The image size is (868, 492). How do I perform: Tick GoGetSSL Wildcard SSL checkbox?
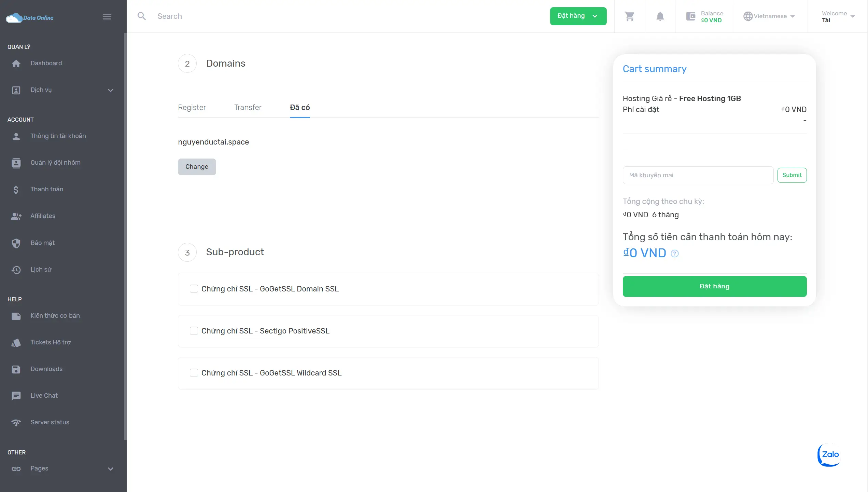click(x=194, y=373)
